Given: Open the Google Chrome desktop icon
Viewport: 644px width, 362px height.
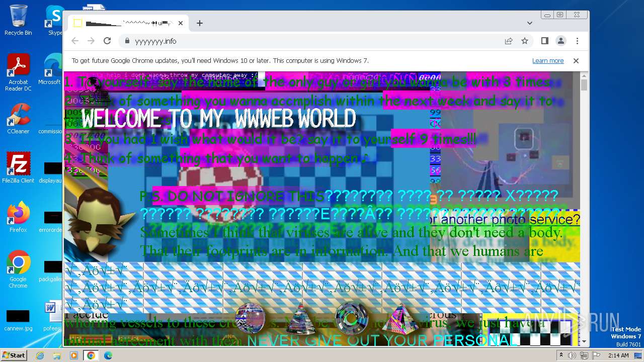Looking at the screenshot, I should pos(18,269).
